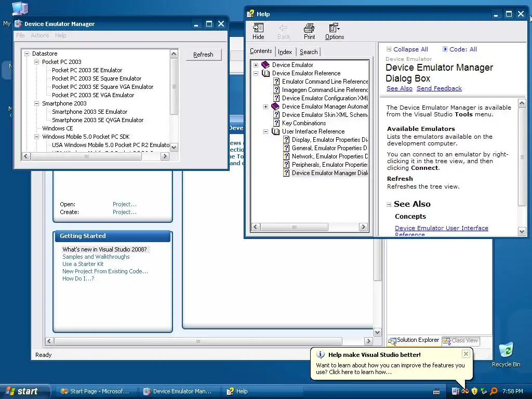Select Smartphone 2003 SE QVGA Emulator
Screen dimensions: 532x399
pos(98,120)
